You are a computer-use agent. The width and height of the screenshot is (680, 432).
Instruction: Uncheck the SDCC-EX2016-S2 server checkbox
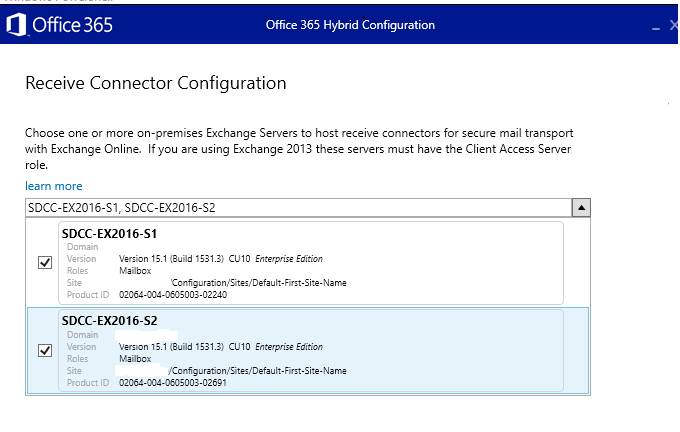pyautogui.click(x=44, y=351)
